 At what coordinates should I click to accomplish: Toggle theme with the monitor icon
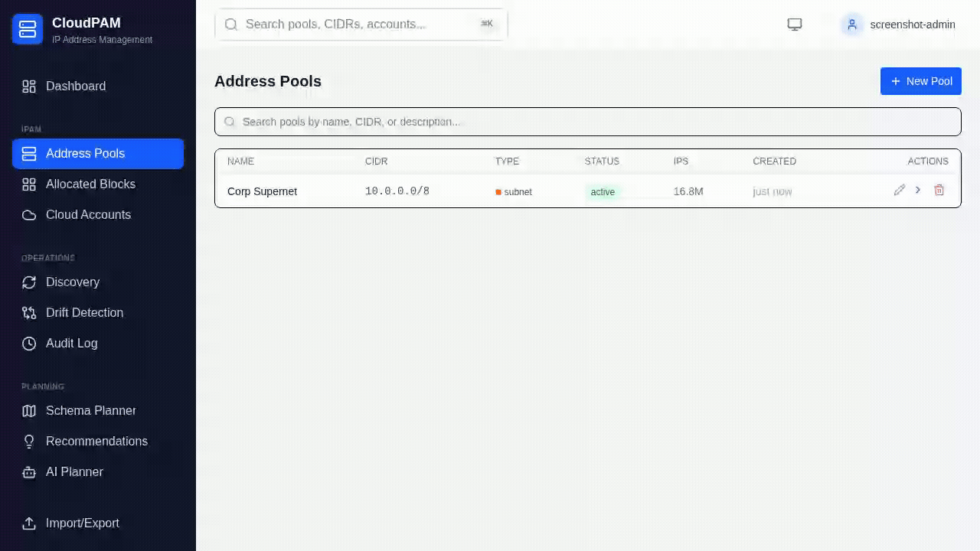pos(795,24)
